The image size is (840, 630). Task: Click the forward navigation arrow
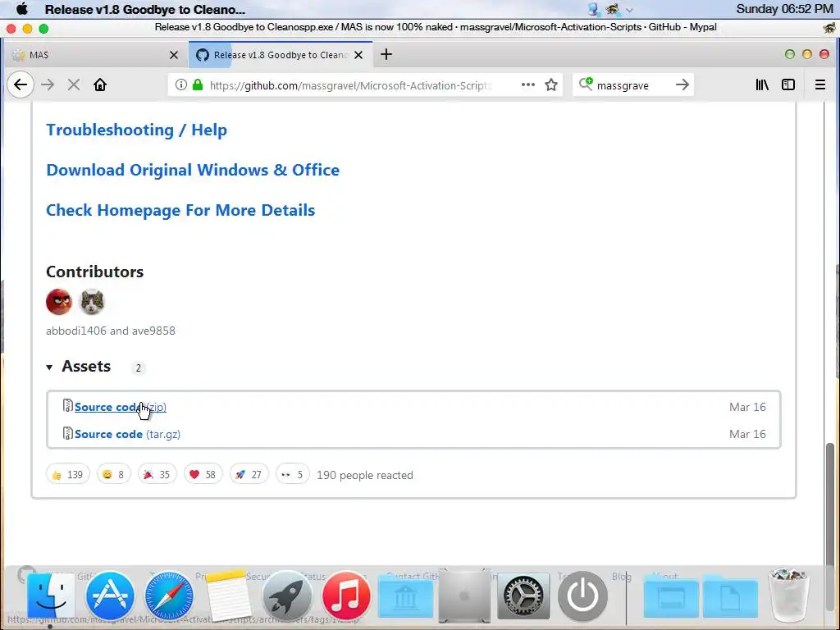tap(48, 84)
